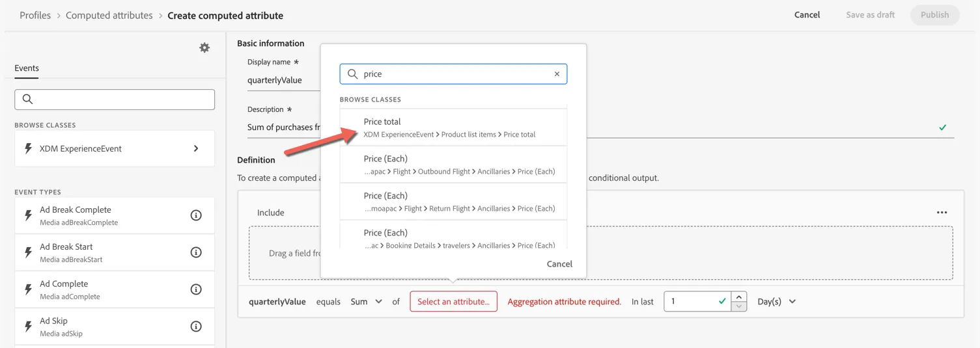The height and width of the screenshot is (348, 980).
Task: Click the lightning icon next to Ad Break Complete
Action: pos(28,215)
